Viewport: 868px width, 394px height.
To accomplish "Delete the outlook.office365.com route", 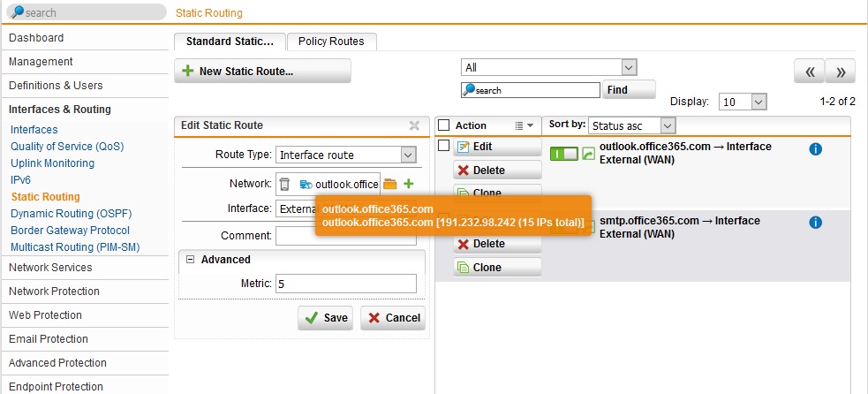I will click(497, 170).
